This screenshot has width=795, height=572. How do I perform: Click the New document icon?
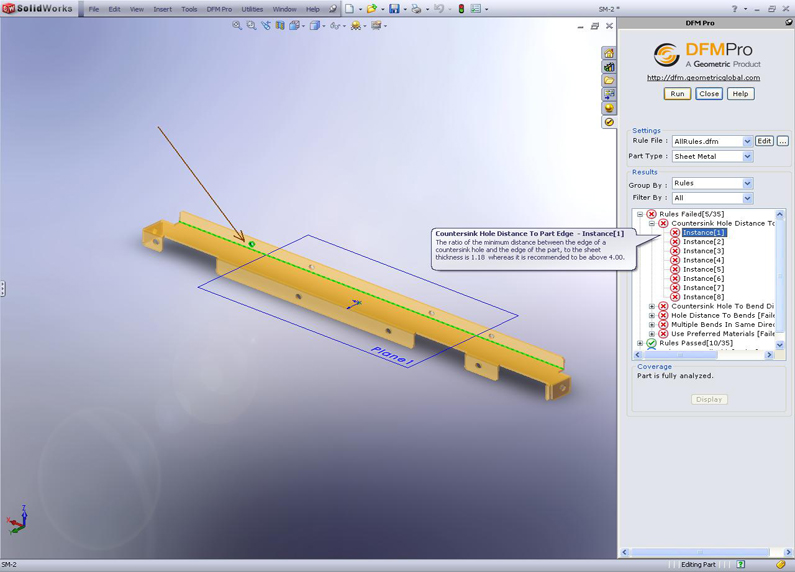point(349,9)
